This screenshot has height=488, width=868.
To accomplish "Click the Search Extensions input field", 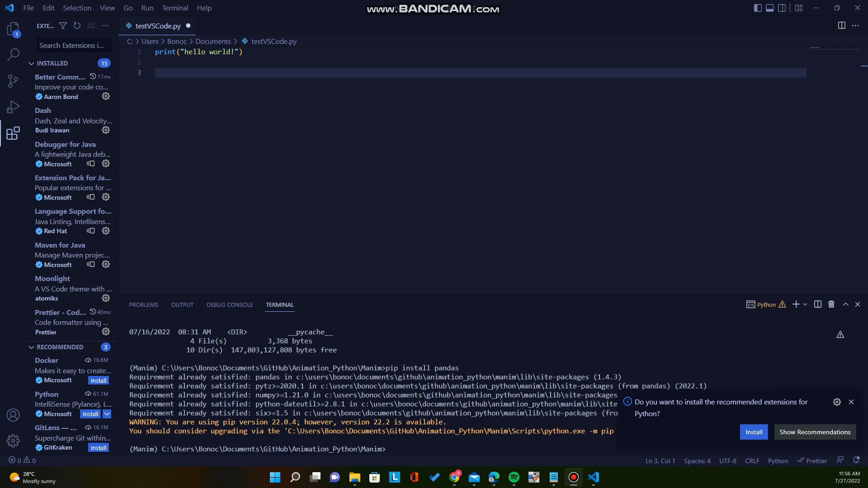I will click(72, 45).
